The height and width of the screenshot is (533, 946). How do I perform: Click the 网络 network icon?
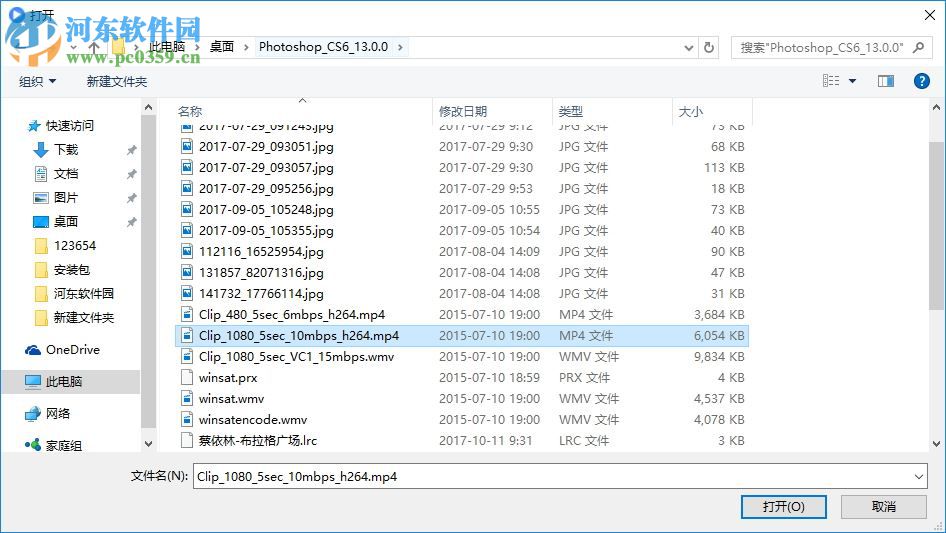point(33,413)
